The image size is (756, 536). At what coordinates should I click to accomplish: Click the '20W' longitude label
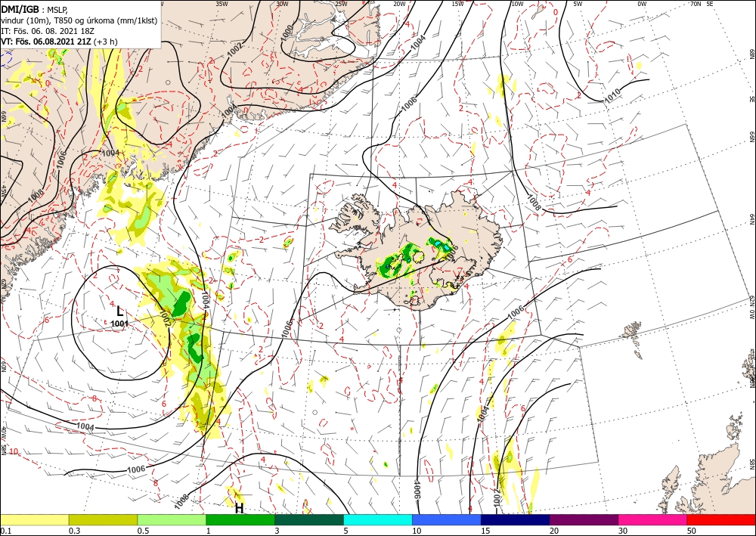point(399,4)
